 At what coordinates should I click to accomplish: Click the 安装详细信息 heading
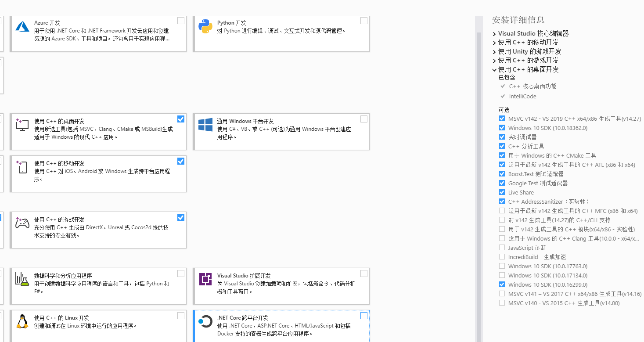[518, 20]
